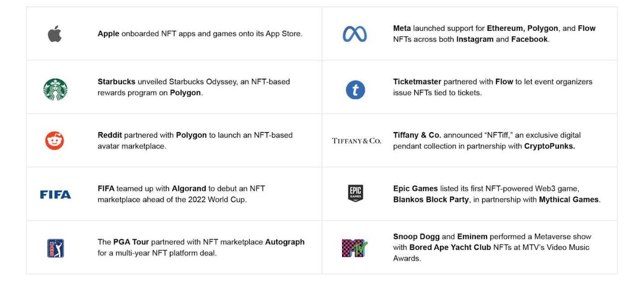Click the Meta infinity logo

point(355,34)
